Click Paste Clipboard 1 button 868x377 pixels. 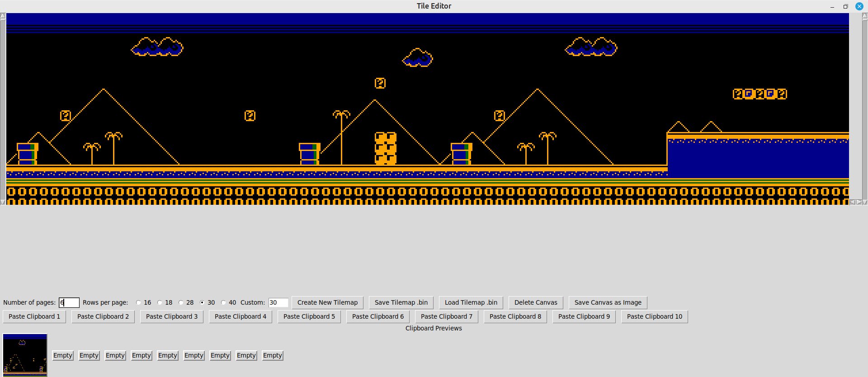(34, 316)
